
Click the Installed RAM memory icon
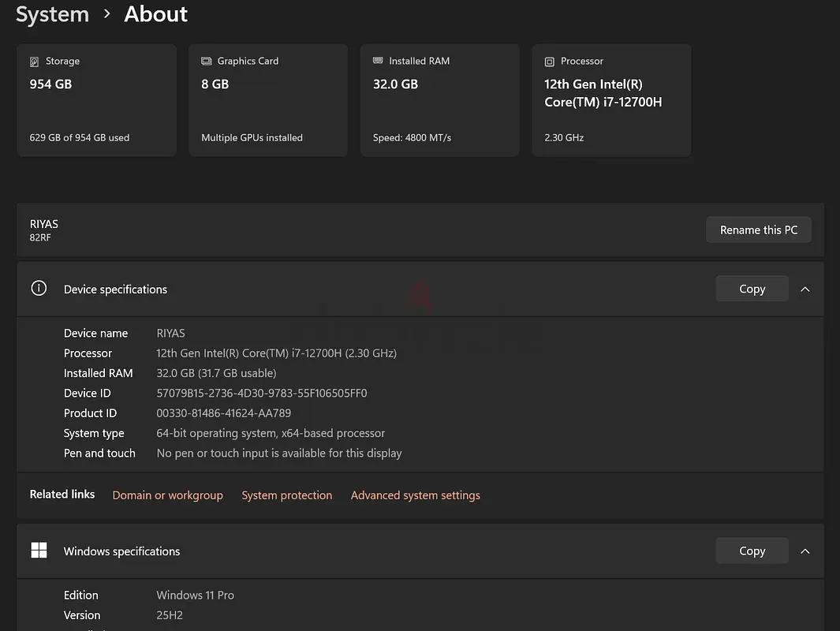click(x=378, y=61)
